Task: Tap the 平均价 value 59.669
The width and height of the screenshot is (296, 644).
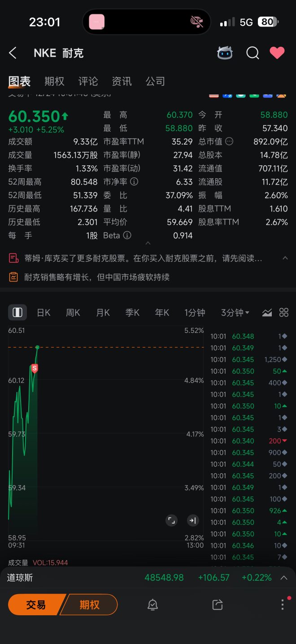Action: [x=179, y=222]
